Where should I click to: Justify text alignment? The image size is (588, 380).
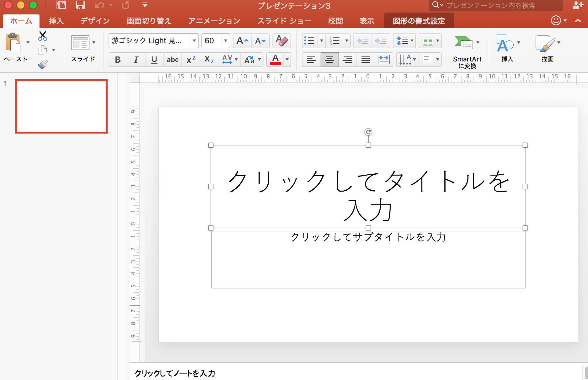tap(366, 60)
